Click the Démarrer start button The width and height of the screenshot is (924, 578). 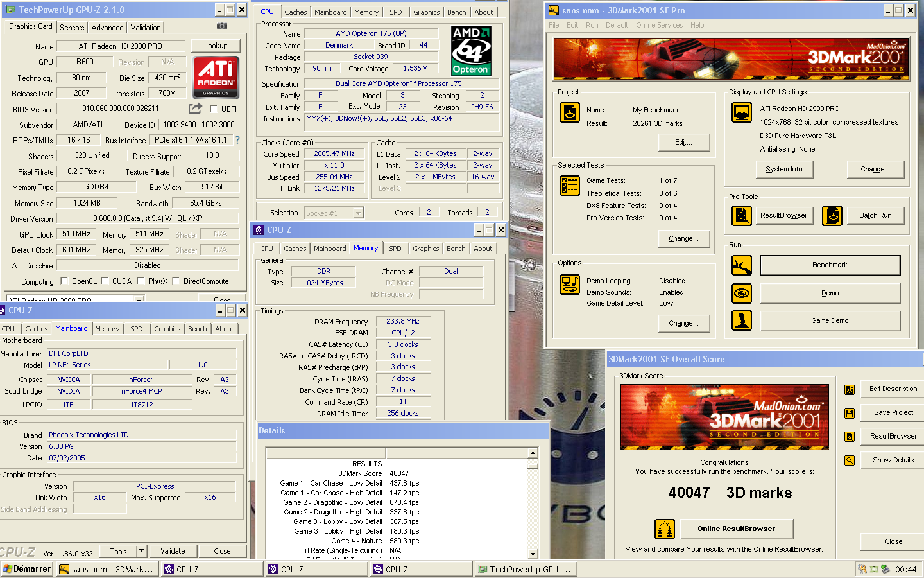[27, 569]
